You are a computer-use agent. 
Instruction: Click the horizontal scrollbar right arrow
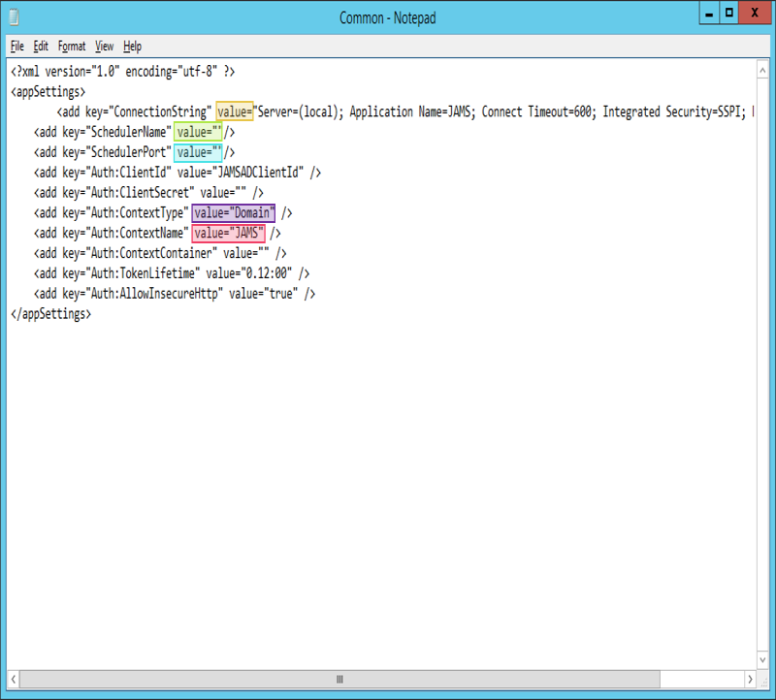pyautogui.click(x=748, y=680)
